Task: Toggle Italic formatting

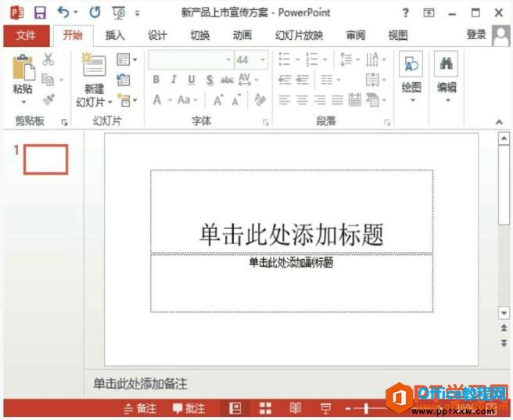Action: (x=173, y=80)
